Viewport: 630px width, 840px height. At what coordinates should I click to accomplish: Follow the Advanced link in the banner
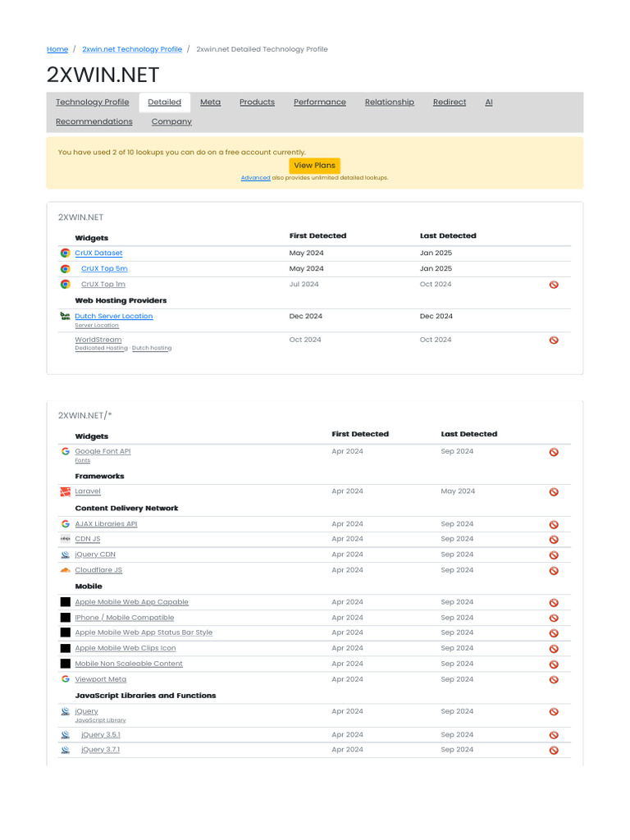pos(256,178)
